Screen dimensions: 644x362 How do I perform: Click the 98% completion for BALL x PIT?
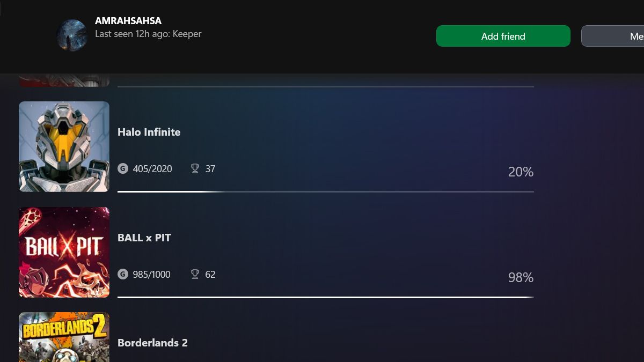tap(521, 278)
